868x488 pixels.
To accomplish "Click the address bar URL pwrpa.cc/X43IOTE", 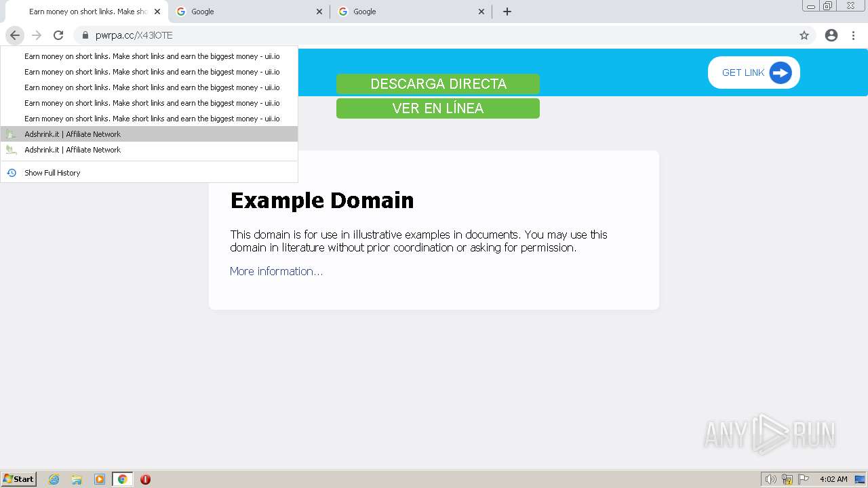I will pyautogui.click(x=134, y=35).
